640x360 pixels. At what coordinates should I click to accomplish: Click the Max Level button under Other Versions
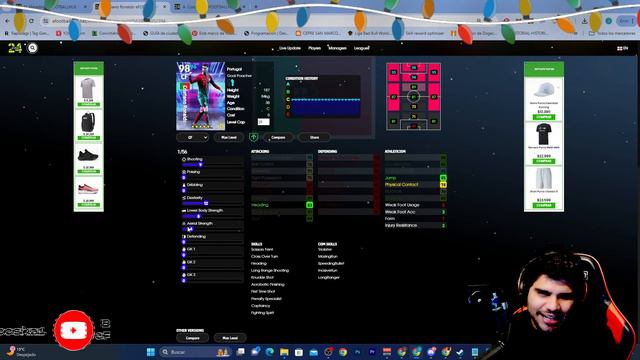[230, 338]
